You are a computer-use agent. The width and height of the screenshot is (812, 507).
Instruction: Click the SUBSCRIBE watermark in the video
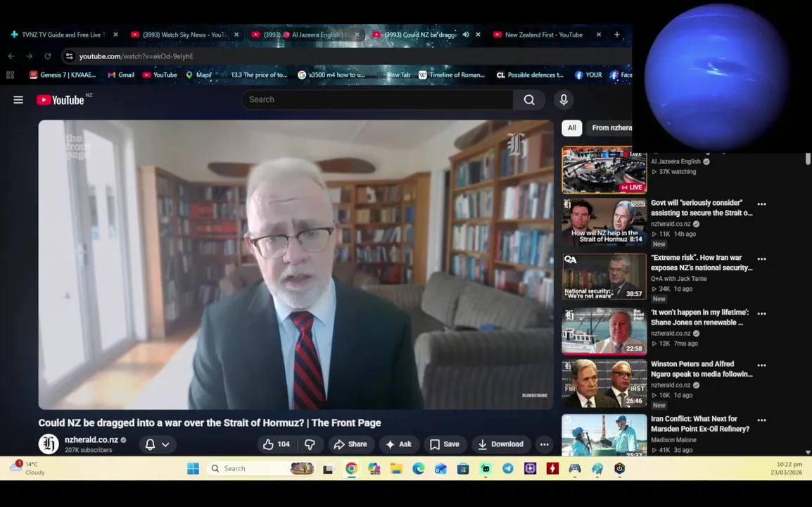(535, 396)
